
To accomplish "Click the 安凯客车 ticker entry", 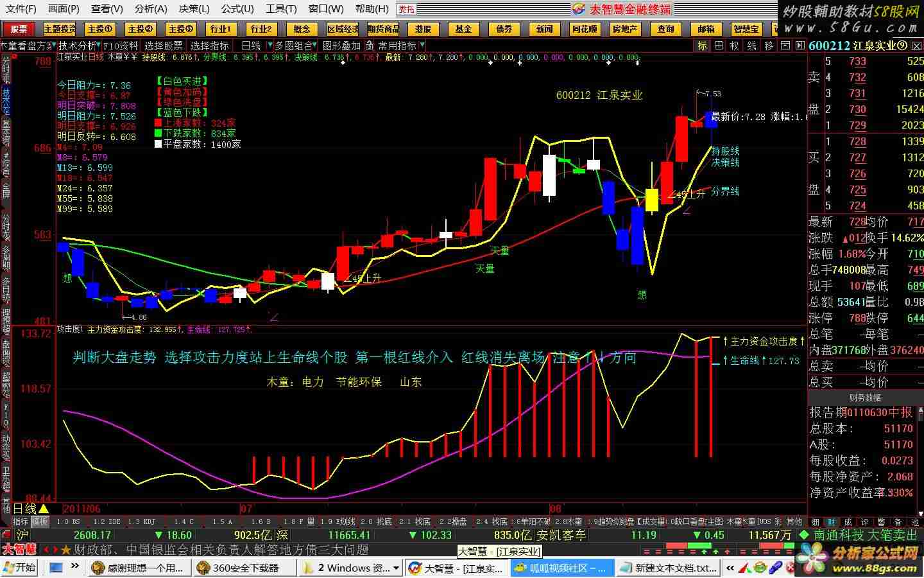I will point(561,535).
